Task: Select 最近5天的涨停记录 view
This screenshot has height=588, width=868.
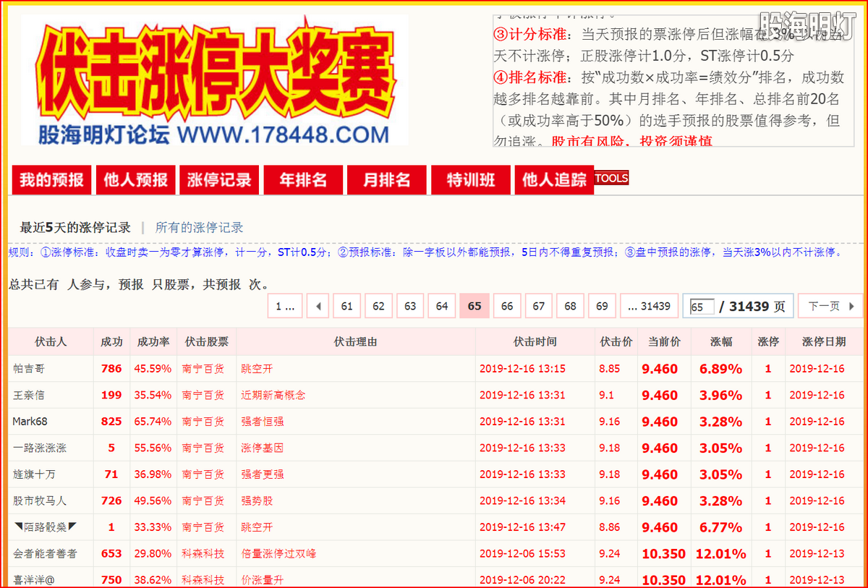Action: coord(75,227)
